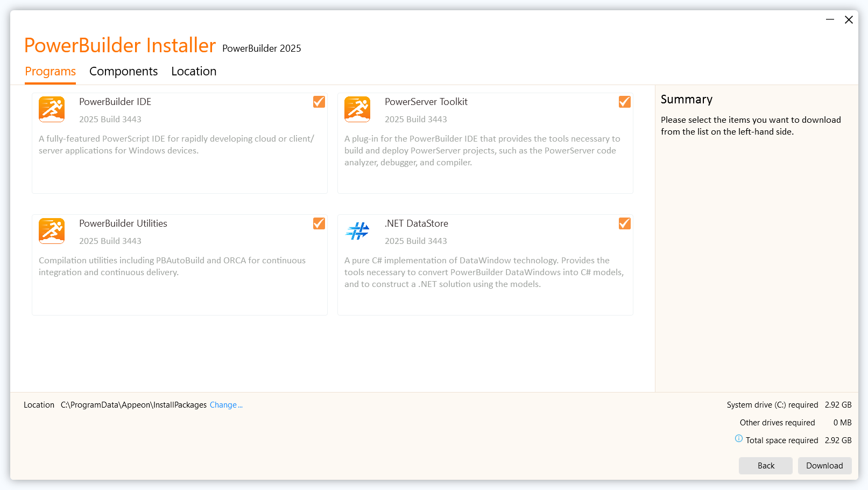This screenshot has height=490, width=868.
Task: Select the Programs tab
Action: [x=50, y=72]
